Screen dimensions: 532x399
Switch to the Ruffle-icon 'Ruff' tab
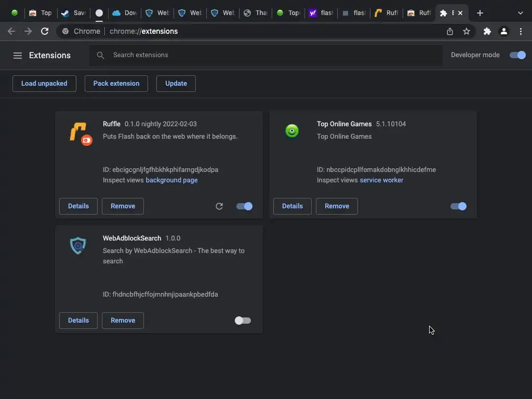click(387, 13)
